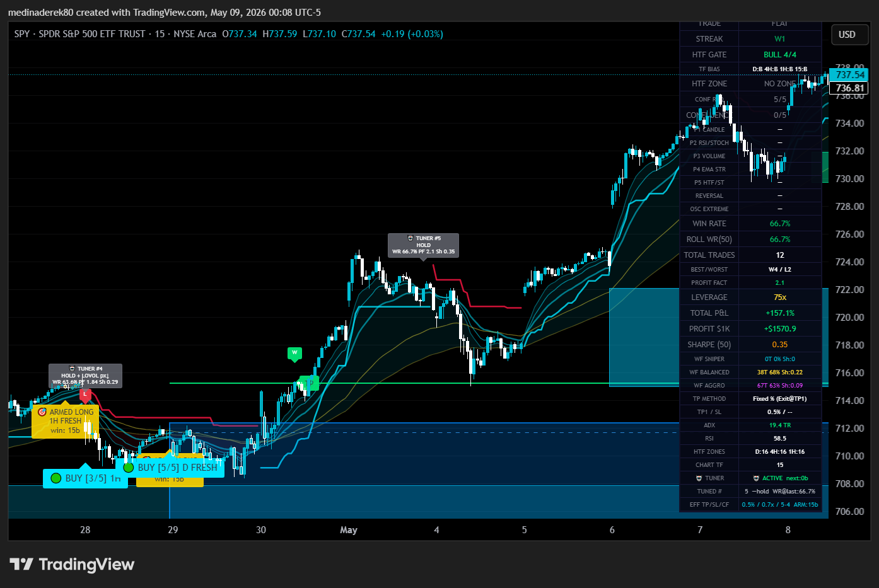Click the SHARPE (50) 0.35 value

780,345
